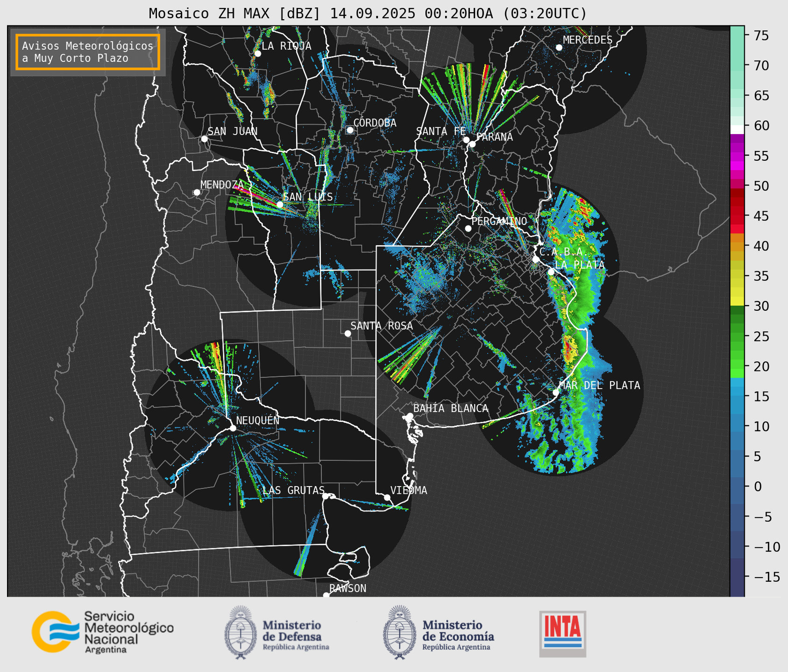
Task: Click the 'República Argentina' text under Ministerio de Defensa
Action: point(296,647)
